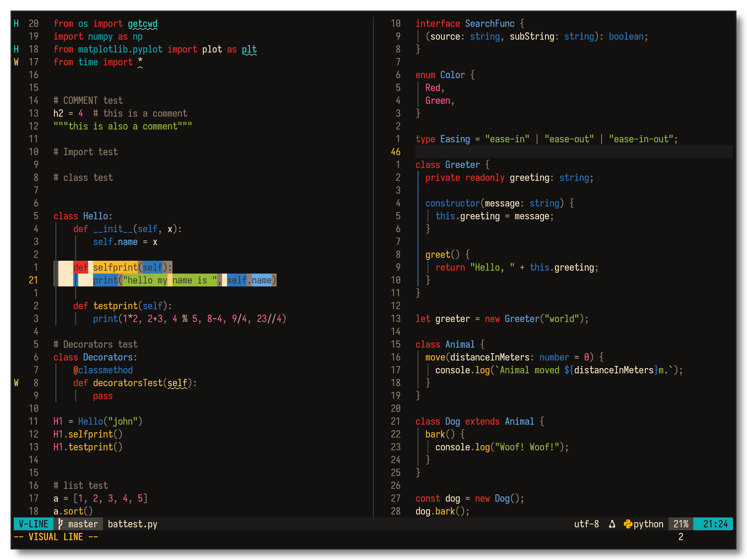Click the W warning sign beside 'from time import'

[x=16, y=62]
